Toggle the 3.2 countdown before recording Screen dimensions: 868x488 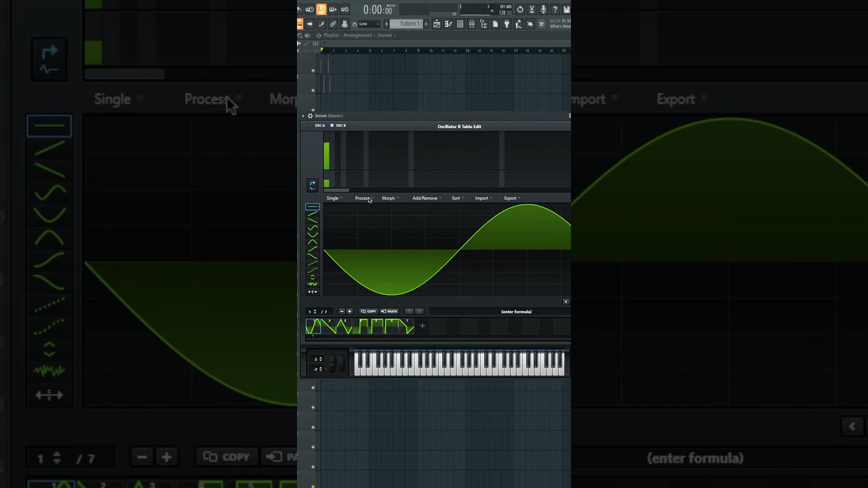[321, 9]
